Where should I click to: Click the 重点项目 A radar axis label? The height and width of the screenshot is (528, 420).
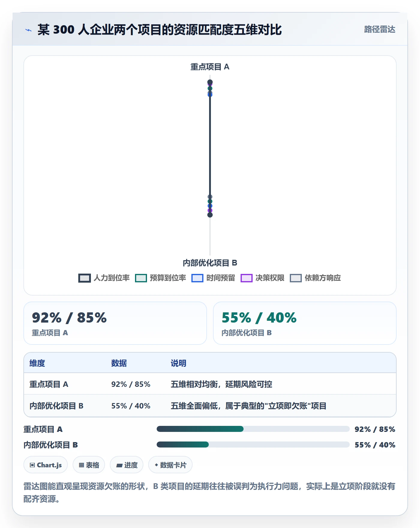210,67
